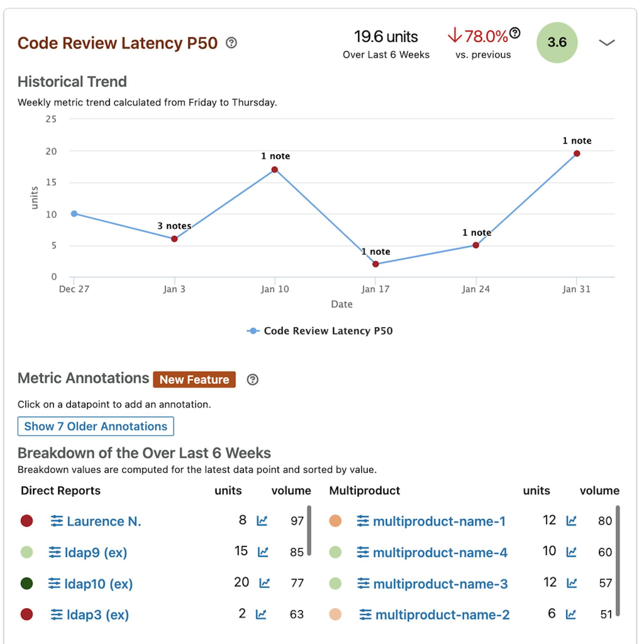Collapse the metric card with chevron

[606, 42]
